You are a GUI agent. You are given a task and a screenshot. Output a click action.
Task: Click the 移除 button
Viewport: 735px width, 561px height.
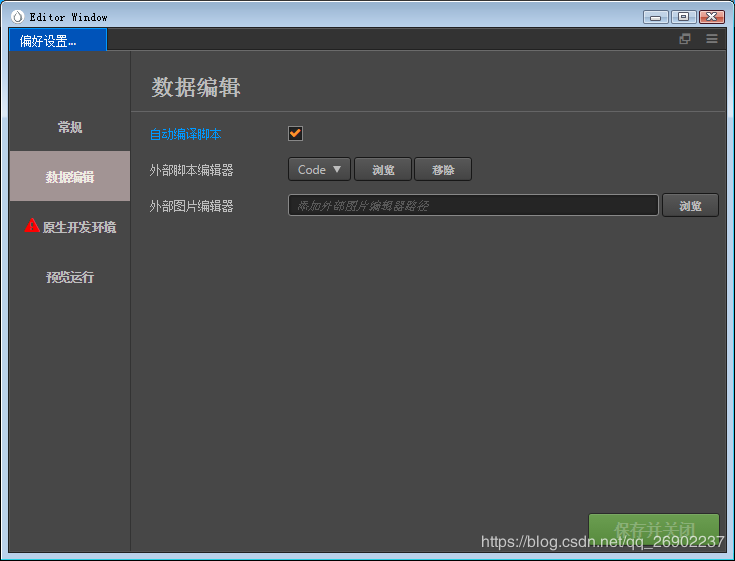443,169
